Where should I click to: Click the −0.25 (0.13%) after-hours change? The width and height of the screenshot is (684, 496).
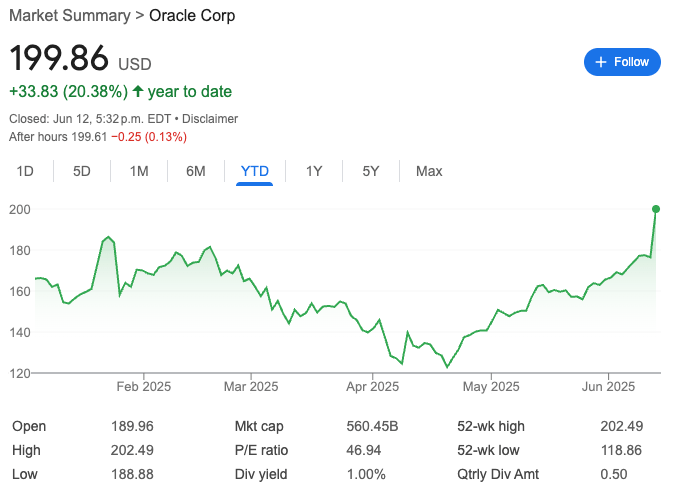(x=149, y=137)
